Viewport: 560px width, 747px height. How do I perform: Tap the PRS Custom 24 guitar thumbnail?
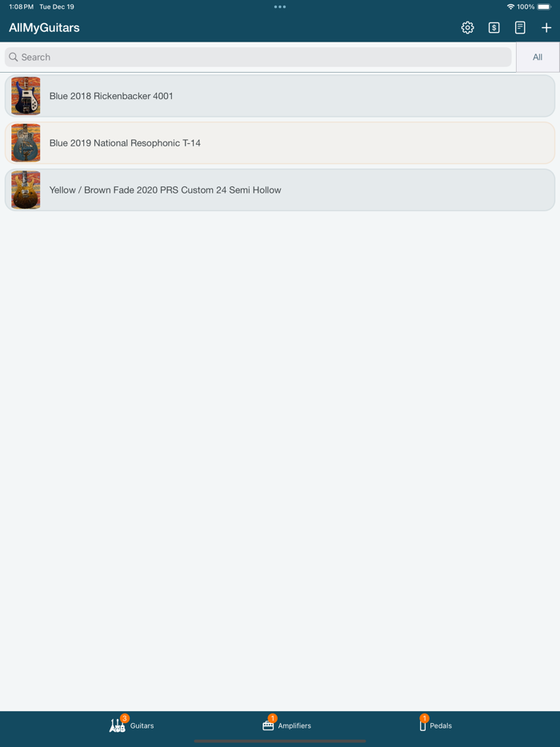click(x=26, y=190)
